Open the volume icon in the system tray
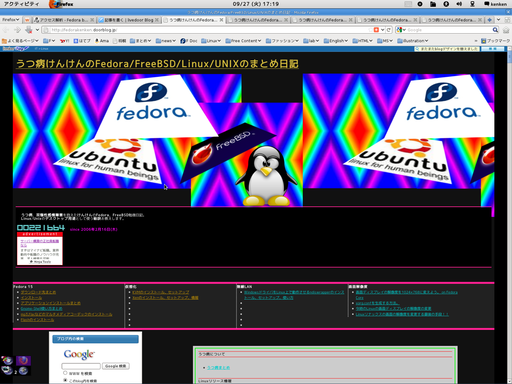The height and width of the screenshot is (384, 512). coord(459,4)
